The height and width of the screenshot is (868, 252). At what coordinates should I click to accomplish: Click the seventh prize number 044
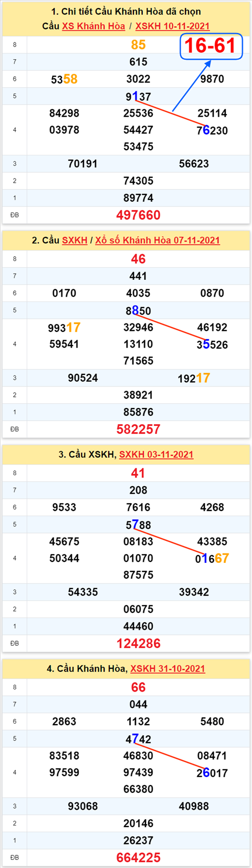[139, 705]
